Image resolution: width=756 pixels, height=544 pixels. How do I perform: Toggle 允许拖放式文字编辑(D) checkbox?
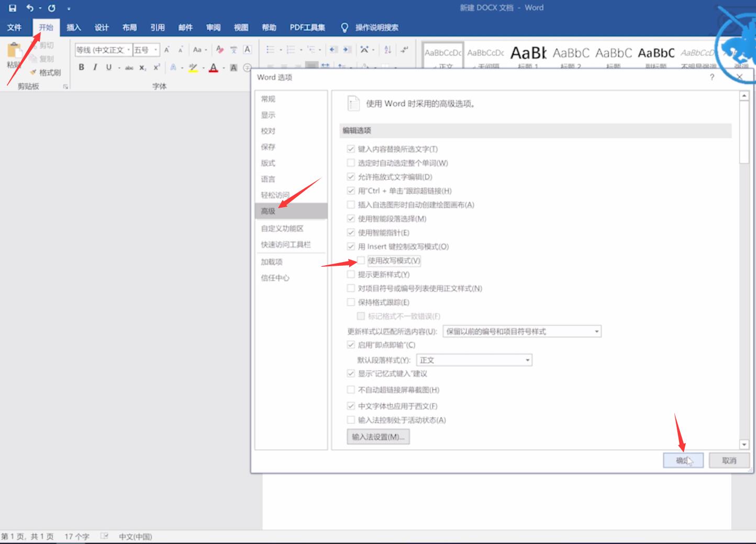[x=351, y=177]
